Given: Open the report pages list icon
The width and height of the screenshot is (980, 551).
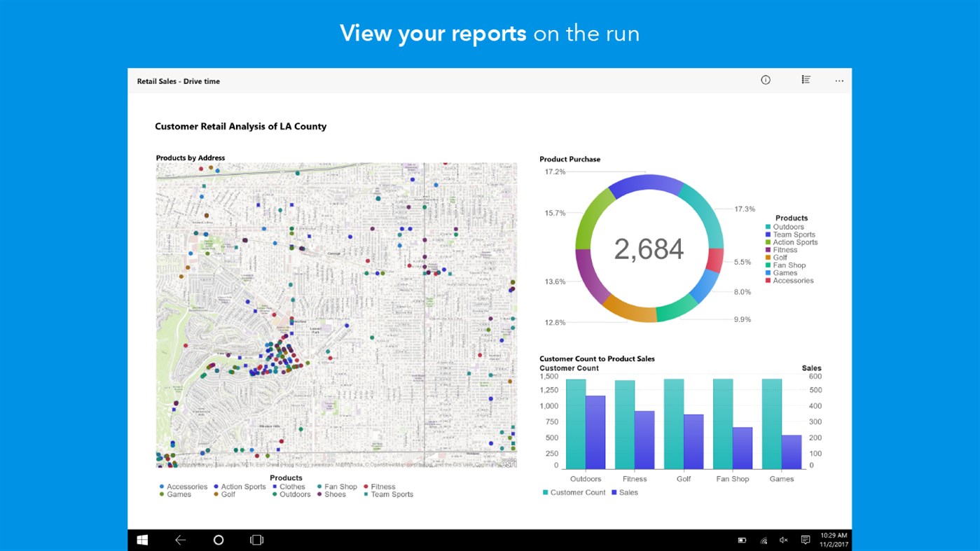Looking at the screenshot, I should coord(806,80).
